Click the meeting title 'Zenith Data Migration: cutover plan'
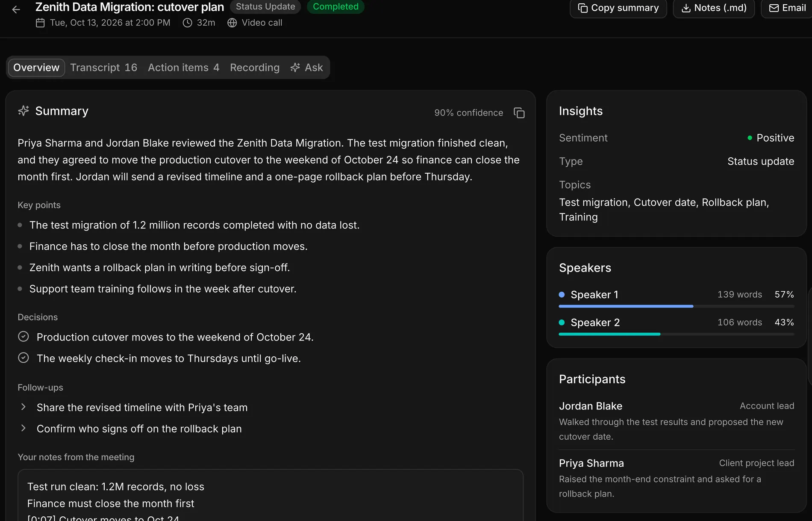The image size is (812, 521). [x=129, y=7]
